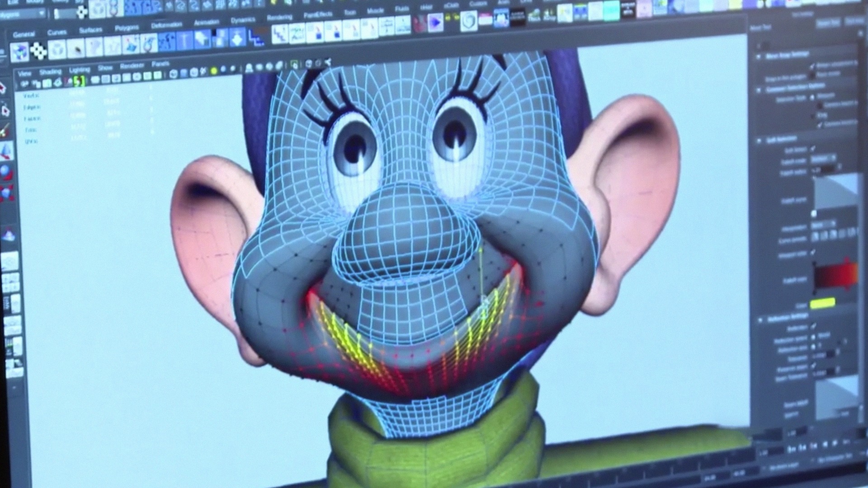Viewport: 868px width, 488px height.
Task: Switch to the Polygons shelf tab
Action: point(127,27)
